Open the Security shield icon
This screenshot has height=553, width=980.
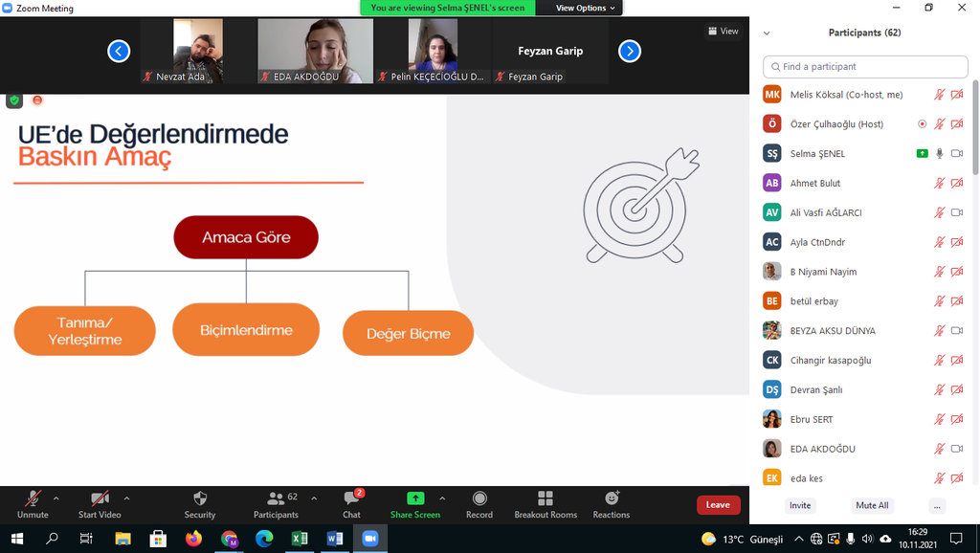[x=200, y=498]
